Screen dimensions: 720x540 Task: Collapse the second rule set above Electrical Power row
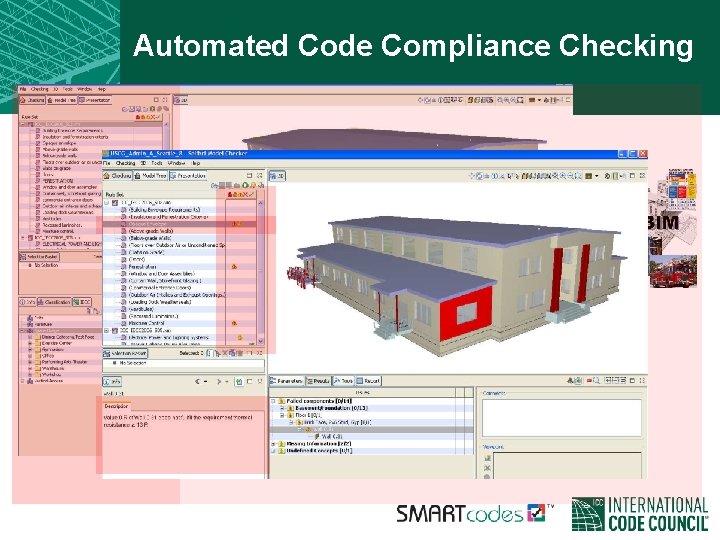(x=107, y=331)
